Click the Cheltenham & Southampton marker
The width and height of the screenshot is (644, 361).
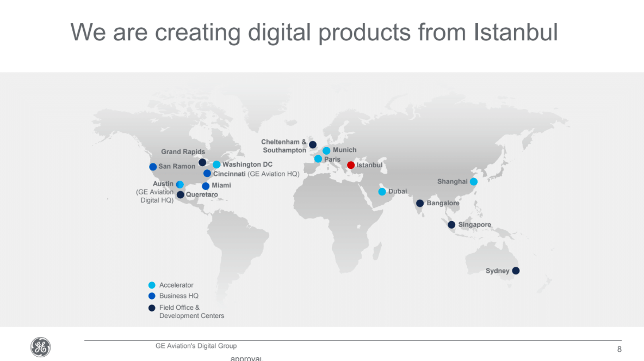(x=313, y=145)
